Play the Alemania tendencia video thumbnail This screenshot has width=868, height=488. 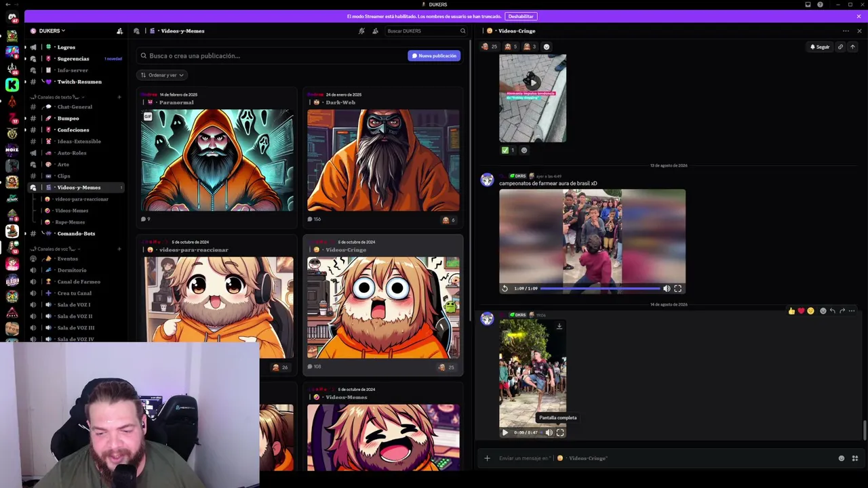(x=532, y=82)
